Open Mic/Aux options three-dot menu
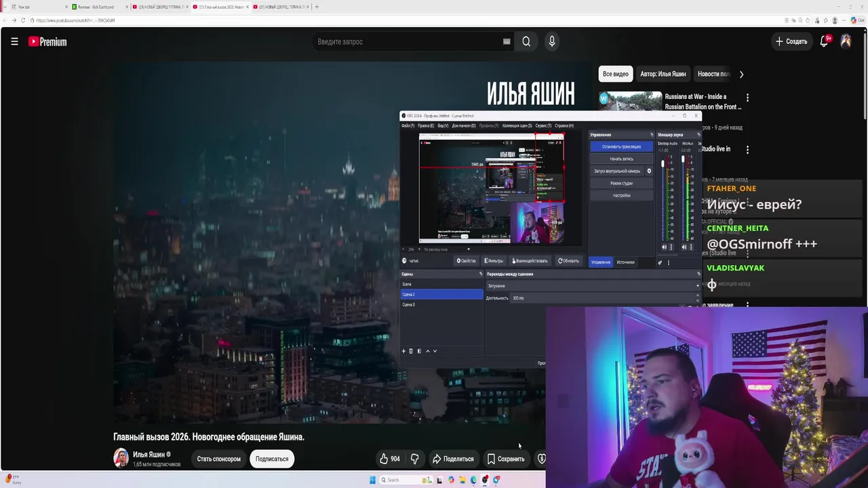The image size is (868, 488). [x=691, y=247]
